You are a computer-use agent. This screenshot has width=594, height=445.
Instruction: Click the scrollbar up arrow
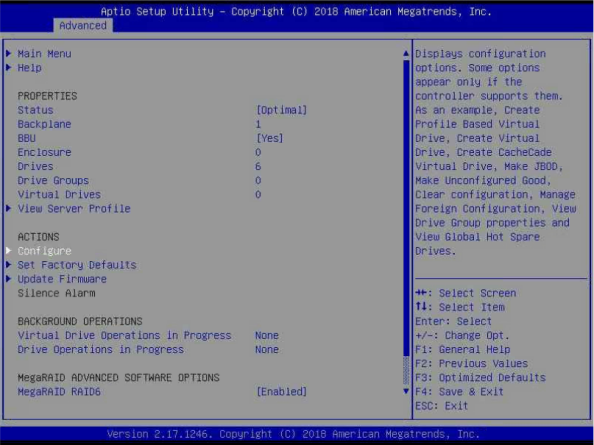tap(406, 53)
